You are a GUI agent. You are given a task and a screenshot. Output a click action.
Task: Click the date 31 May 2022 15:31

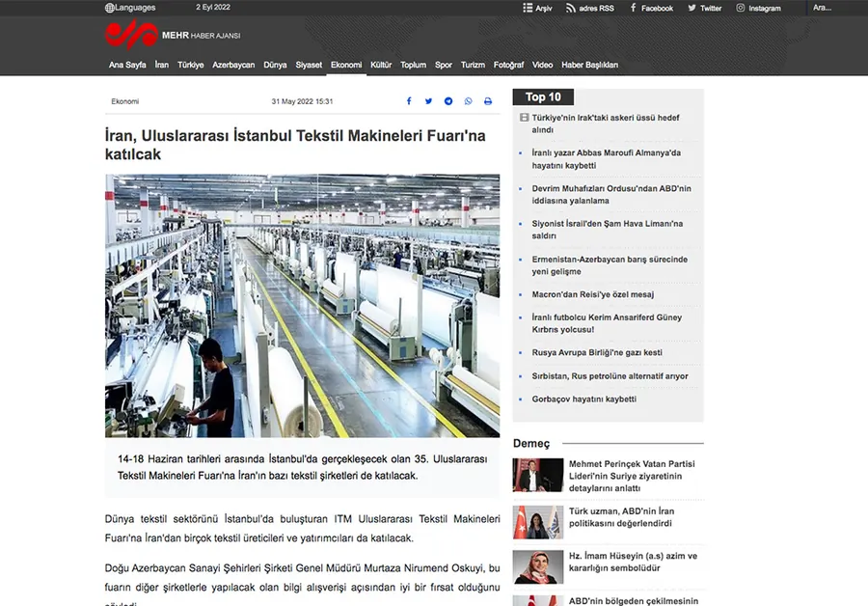pyautogui.click(x=302, y=101)
